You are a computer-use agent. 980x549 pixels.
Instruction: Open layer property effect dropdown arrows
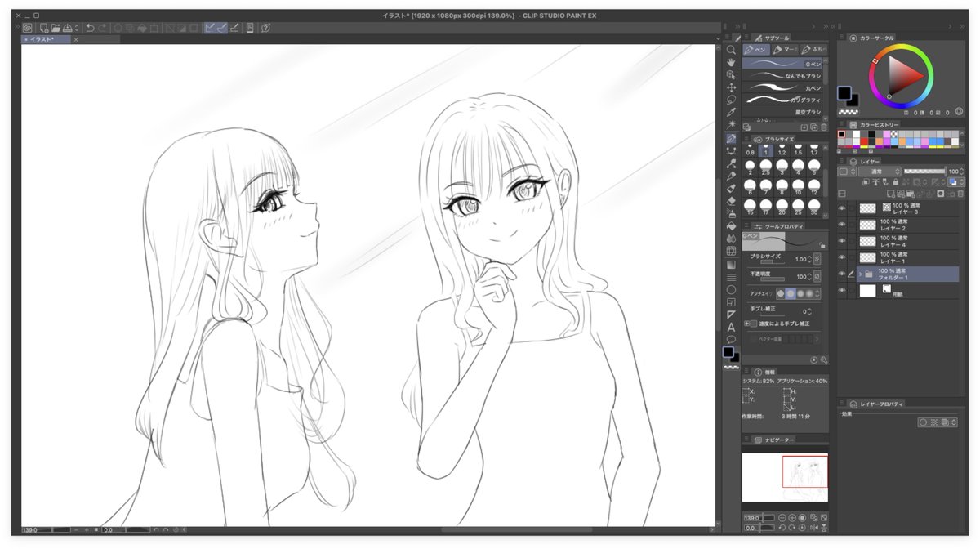pos(954,422)
